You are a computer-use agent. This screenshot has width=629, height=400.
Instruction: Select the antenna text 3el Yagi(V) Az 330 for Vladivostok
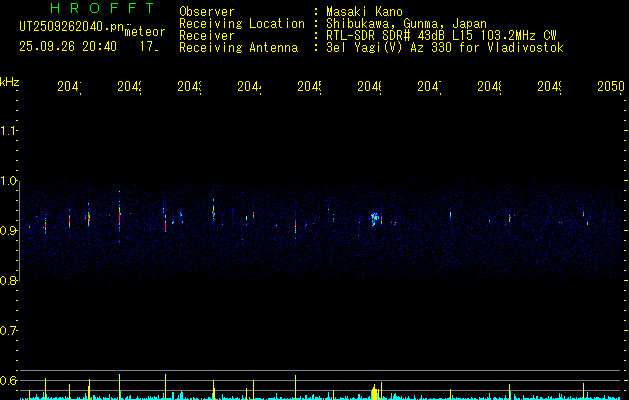(445, 48)
